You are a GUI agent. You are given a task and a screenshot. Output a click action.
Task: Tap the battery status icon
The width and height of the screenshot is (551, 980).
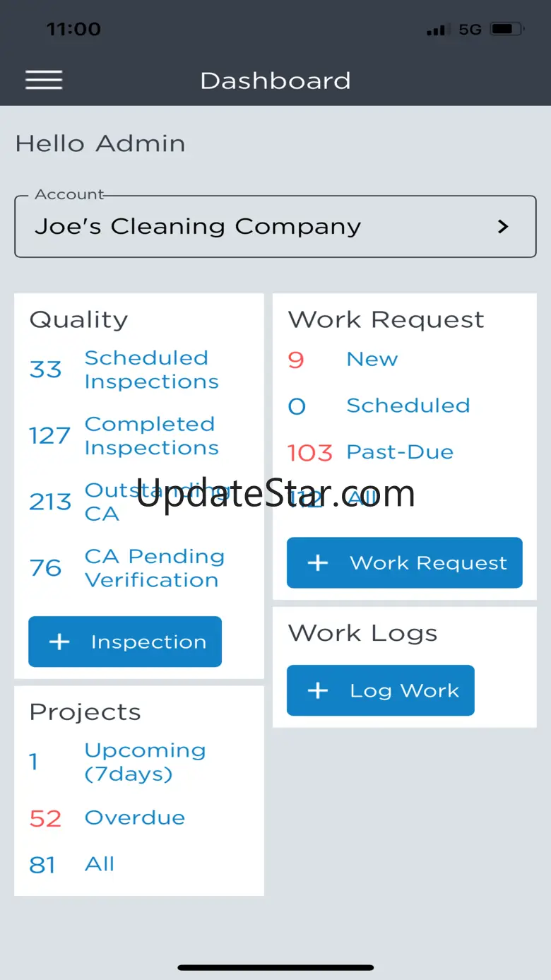[x=506, y=30]
